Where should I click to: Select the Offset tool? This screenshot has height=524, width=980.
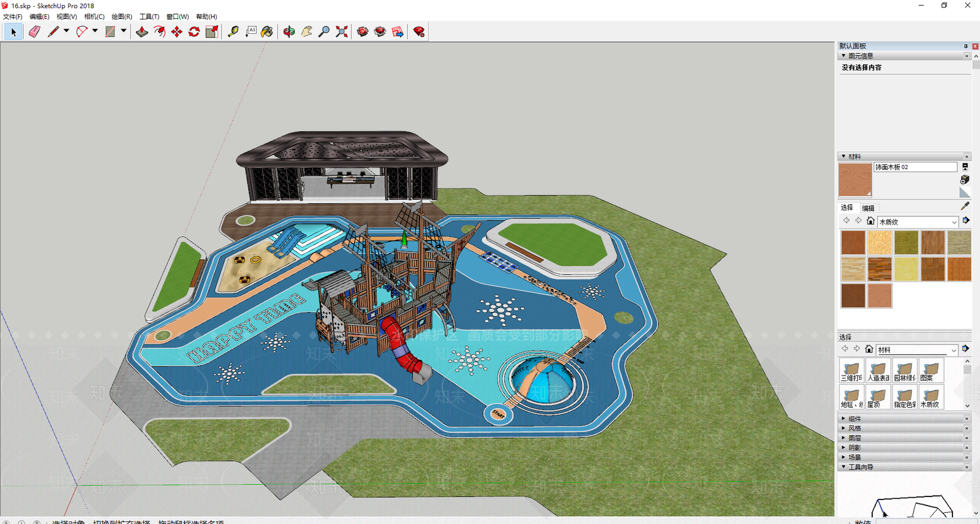(x=159, y=32)
